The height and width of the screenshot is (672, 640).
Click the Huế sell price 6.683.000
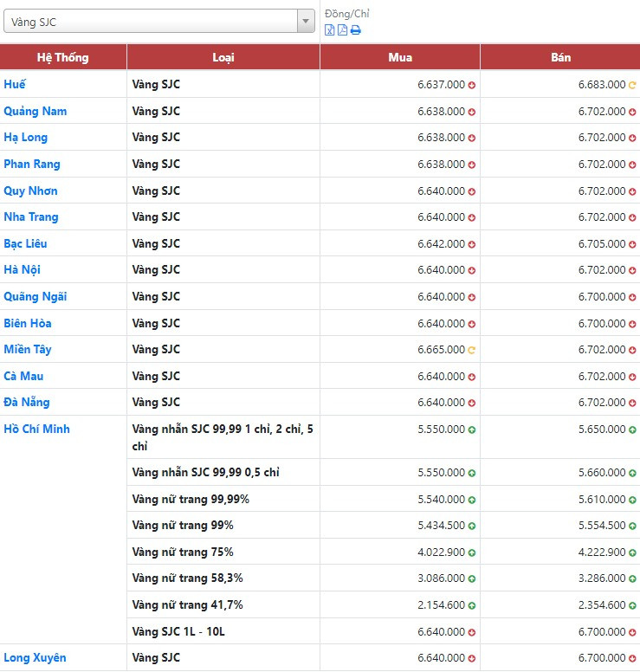(602, 84)
